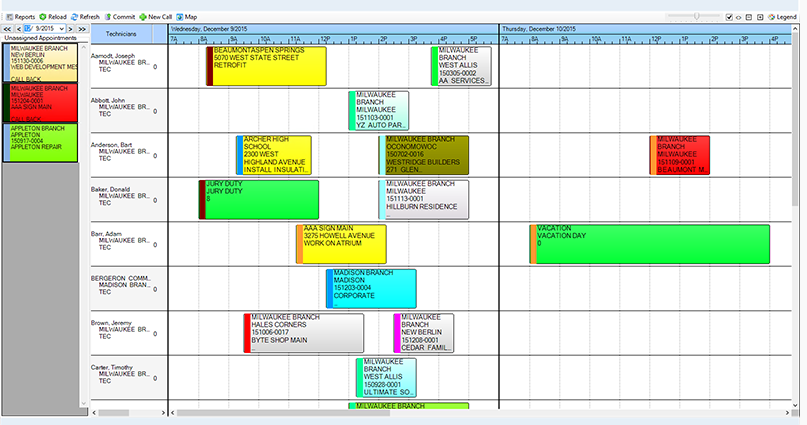Select technician row Abbott, John

[x=129, y=111]
